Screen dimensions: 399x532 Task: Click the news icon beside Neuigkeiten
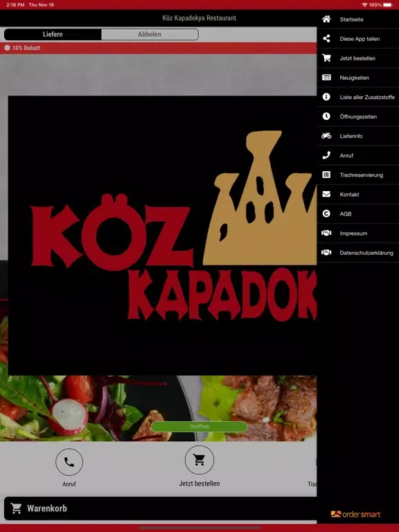tap(326, 78)
